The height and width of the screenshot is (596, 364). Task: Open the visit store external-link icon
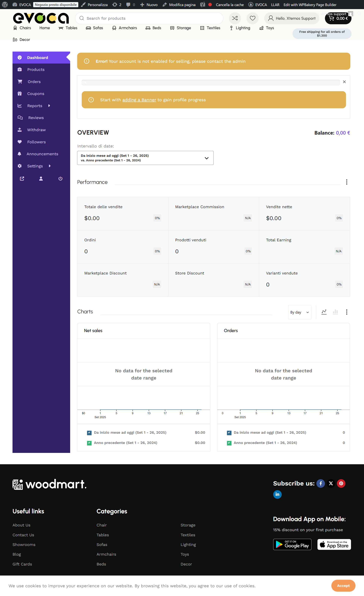(x=22, y=179)
